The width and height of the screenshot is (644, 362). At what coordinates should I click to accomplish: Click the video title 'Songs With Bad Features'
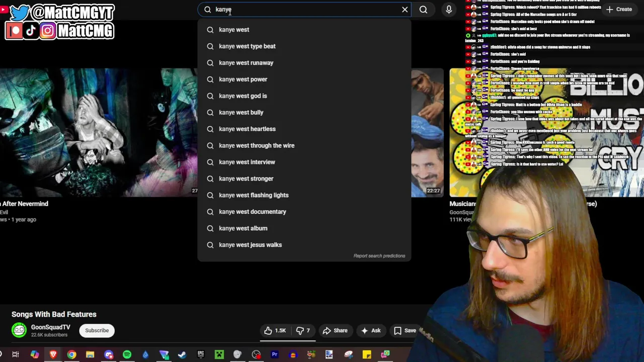tap(54, 314)
